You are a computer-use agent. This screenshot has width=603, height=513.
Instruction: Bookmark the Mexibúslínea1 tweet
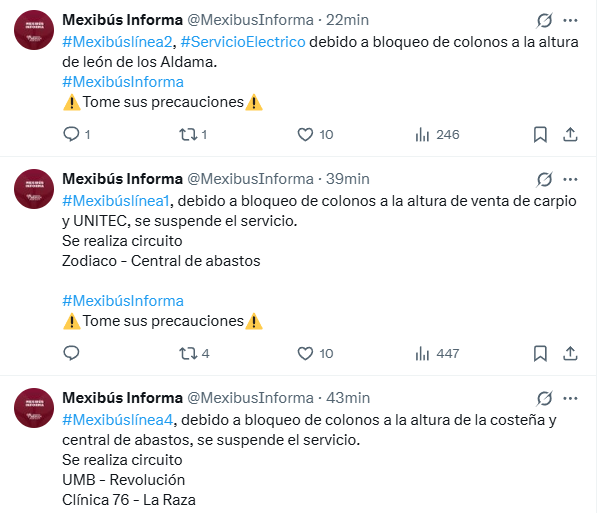pyautogui.click(x=540, y=353)
